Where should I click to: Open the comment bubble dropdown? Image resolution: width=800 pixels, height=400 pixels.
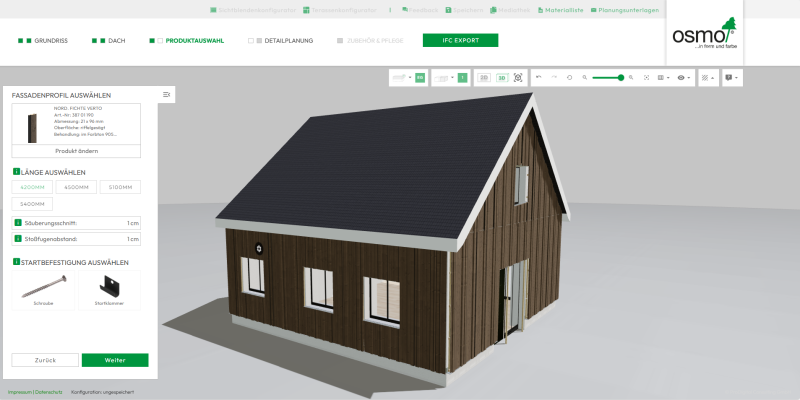click(732, 77)
